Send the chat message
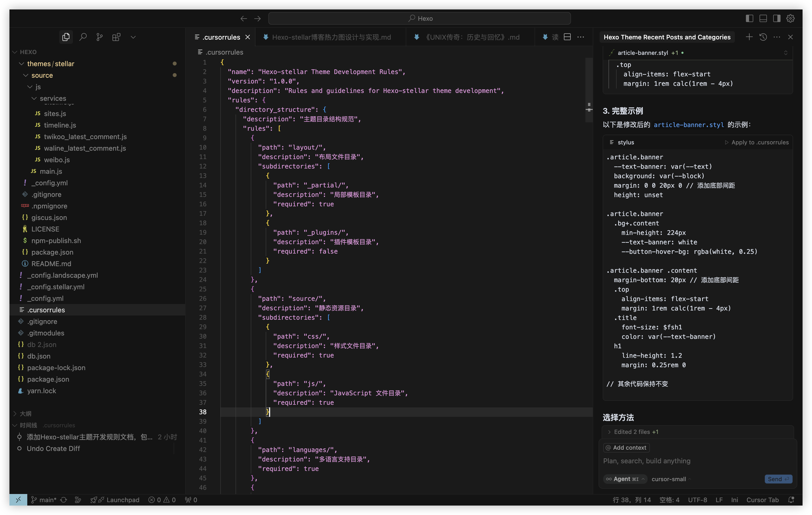 coord(778,479)
